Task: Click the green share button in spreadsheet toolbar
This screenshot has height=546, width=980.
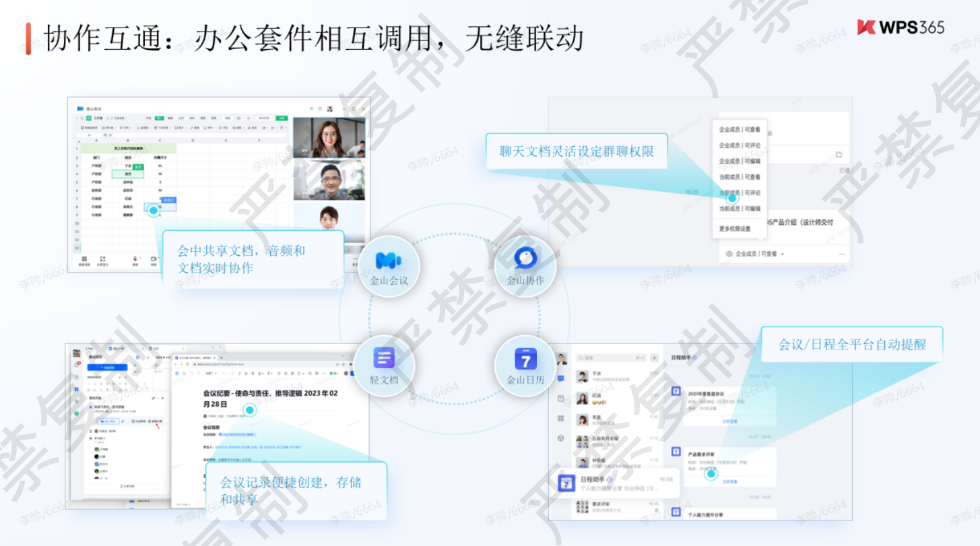Action: click(281, 117)
